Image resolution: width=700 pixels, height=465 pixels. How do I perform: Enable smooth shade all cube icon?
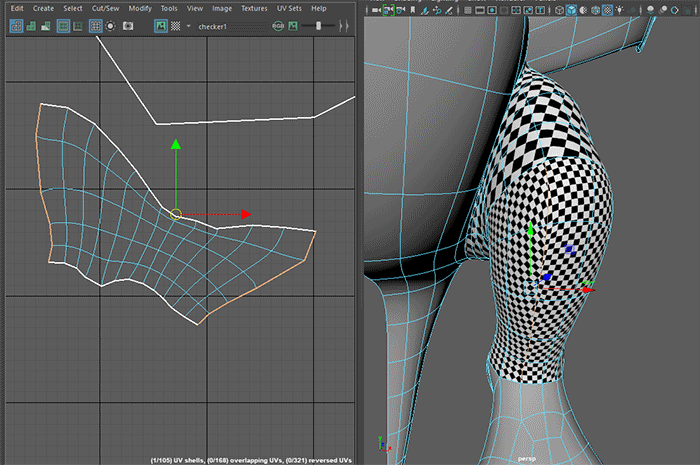pos(571,9)
